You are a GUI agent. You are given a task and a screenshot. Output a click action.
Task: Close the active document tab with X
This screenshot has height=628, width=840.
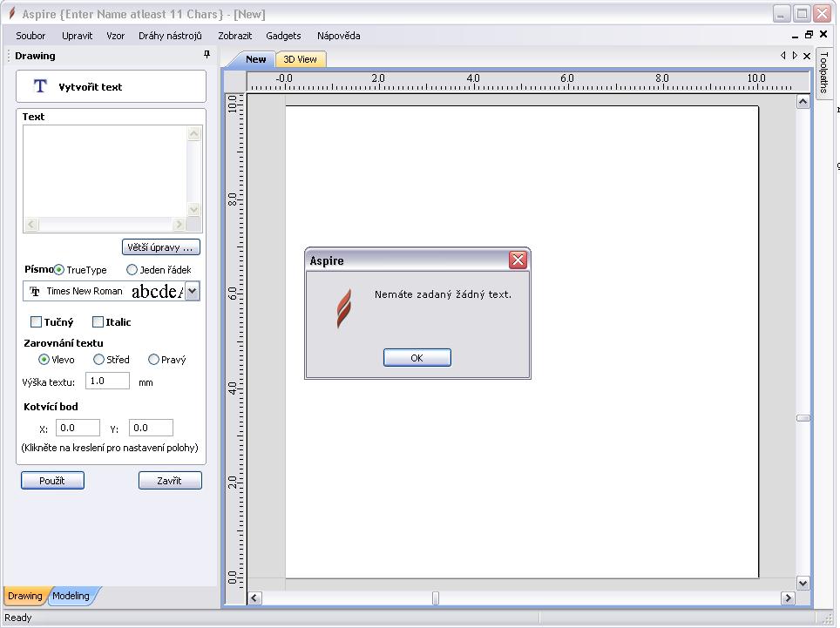click(x=807, y=56)
